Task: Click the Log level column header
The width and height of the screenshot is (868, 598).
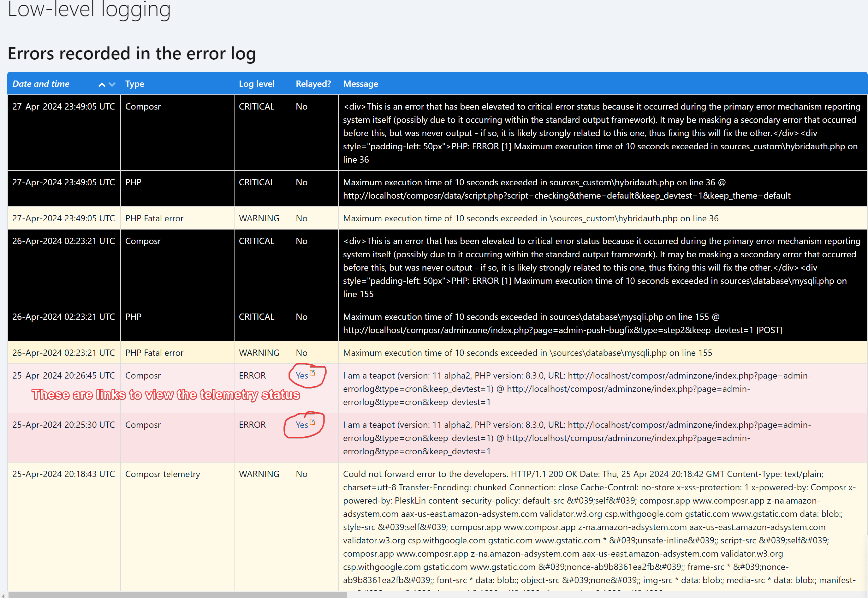Action: coord(257,84)
